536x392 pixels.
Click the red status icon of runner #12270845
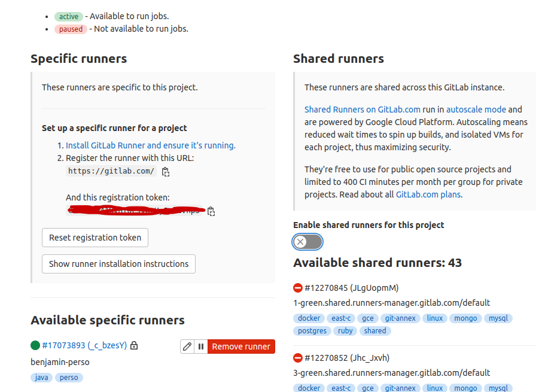pos(298,288)
